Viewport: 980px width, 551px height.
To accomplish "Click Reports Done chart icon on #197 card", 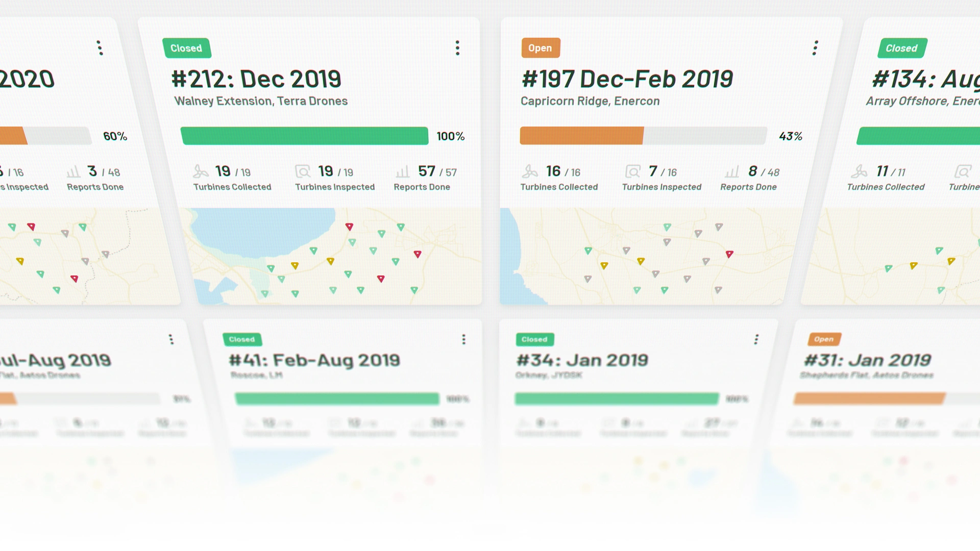I will pyautogui.click(x=732, y=171).
